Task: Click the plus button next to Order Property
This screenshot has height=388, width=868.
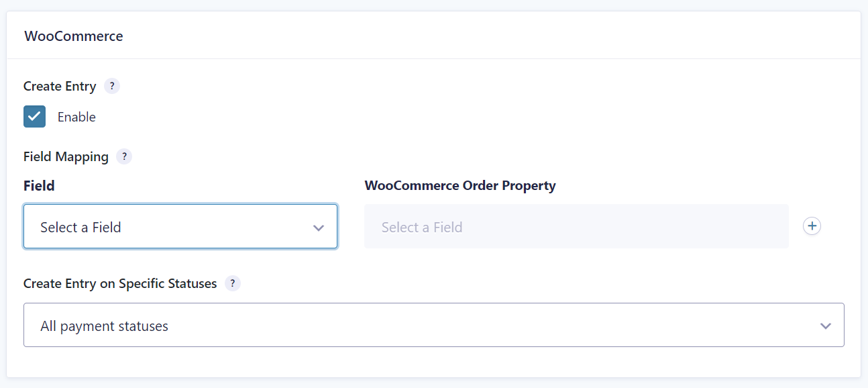Action: pyautogui.click(x=812, y=226)
